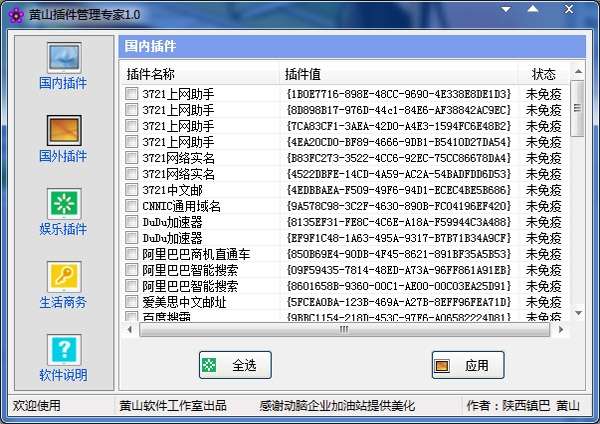Click the horizontal scrollbar right arrow
Viewport: 600px width, 424px height.
tap(561, 329)
